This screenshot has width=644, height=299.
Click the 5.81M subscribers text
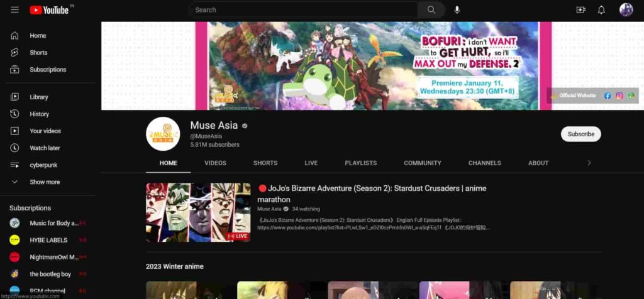[x=215, y=144]
